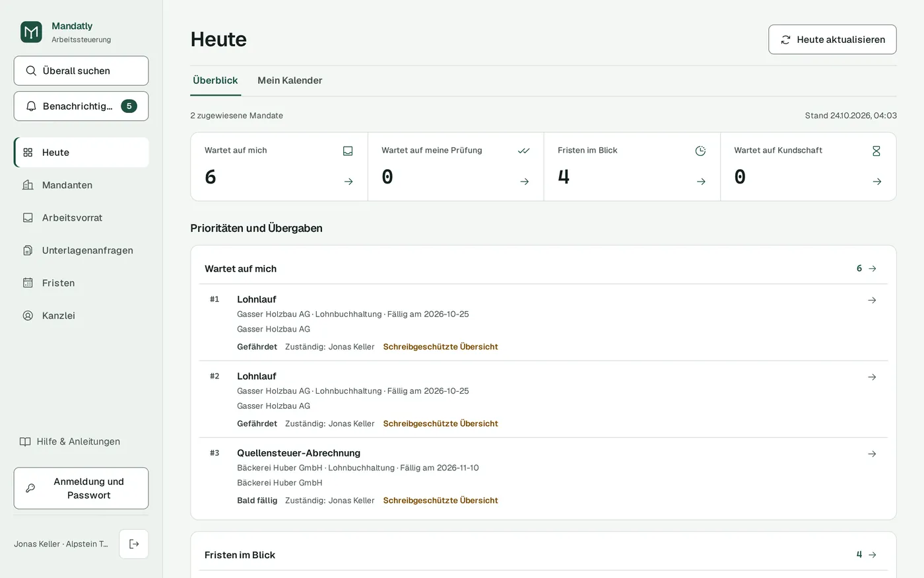Click arrow on Wartet auf meine Prüfung card
924x578 pixels.
click(525, 182)
